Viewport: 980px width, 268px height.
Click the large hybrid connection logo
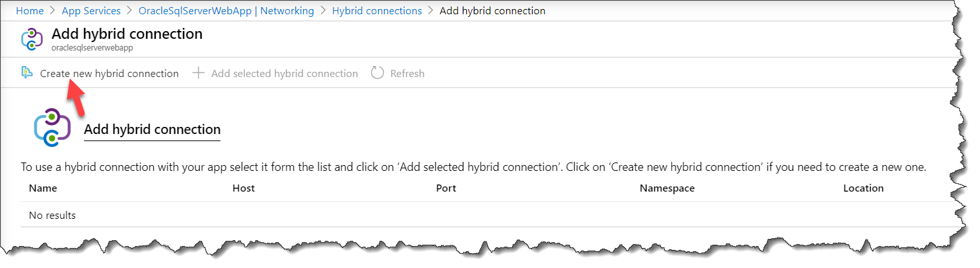[52, 127]
